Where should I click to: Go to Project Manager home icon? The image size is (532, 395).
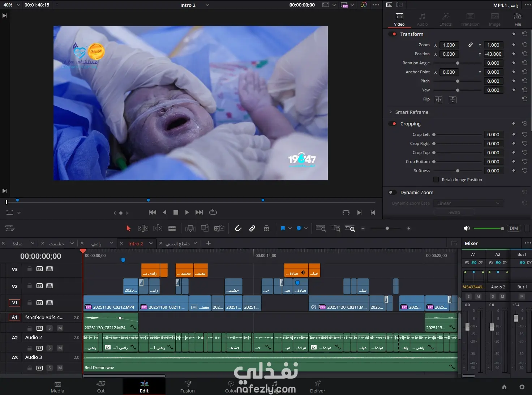(504, 387)
